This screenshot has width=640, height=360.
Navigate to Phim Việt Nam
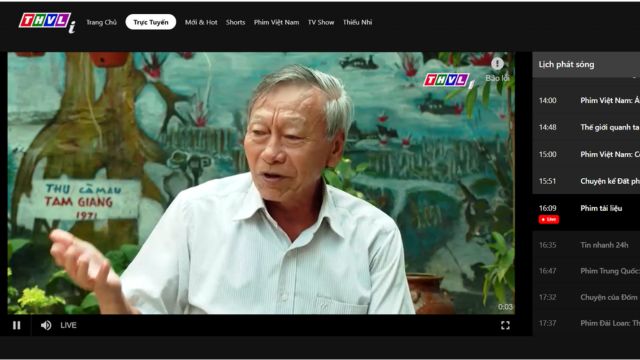(x=276, y=22)
